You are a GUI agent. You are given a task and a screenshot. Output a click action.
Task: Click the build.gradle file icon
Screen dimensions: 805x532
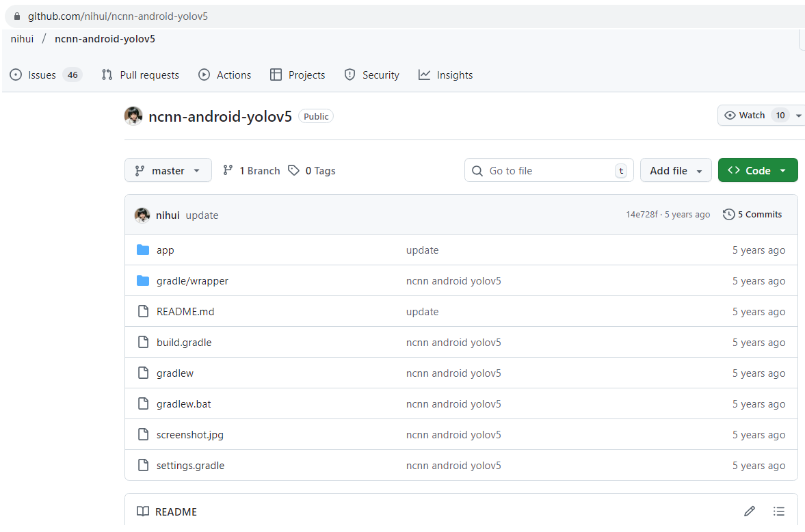(143, 342)
